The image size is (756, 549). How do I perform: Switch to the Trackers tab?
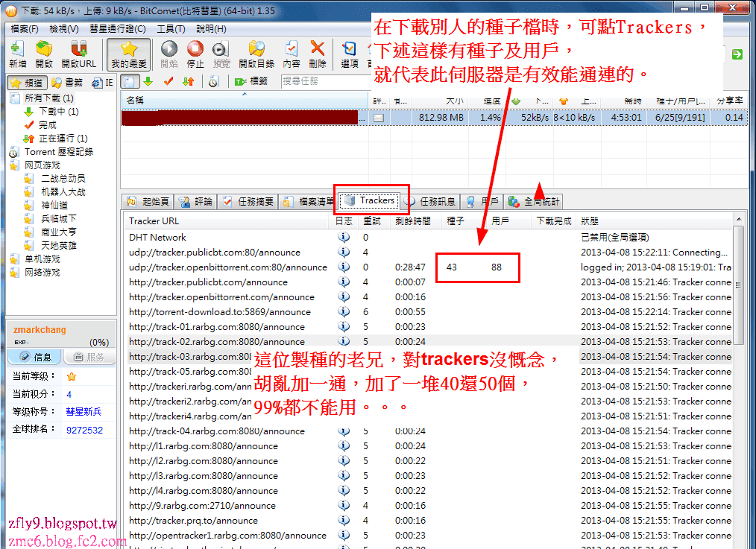369,200
